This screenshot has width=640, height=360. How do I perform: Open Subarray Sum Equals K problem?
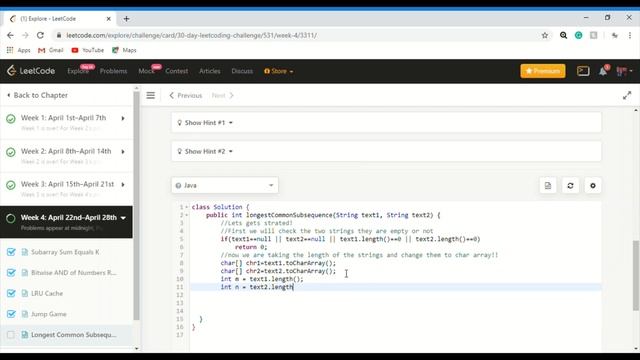coord(65,252)
